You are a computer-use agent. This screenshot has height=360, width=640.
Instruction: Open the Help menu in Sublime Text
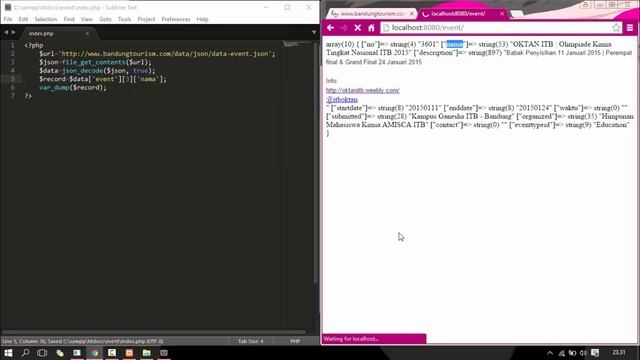202,19
